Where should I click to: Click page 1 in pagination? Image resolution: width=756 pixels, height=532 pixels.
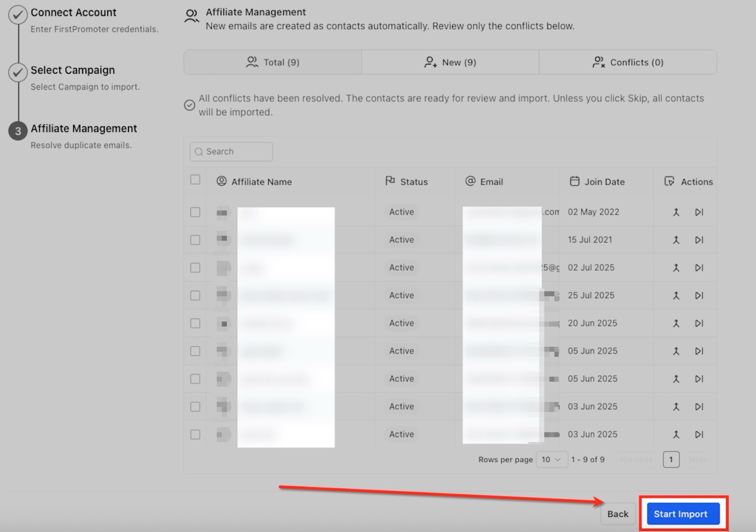pos(671,460)
